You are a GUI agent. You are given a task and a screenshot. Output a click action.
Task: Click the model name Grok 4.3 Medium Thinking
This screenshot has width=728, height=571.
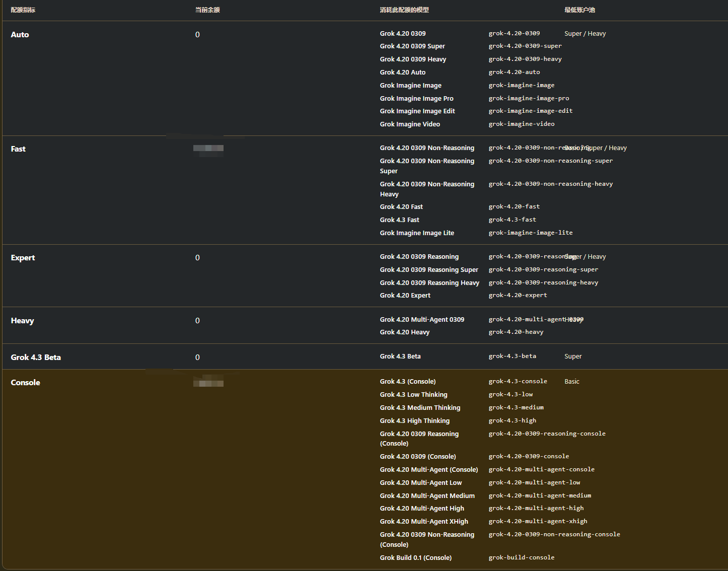(420, 408)
